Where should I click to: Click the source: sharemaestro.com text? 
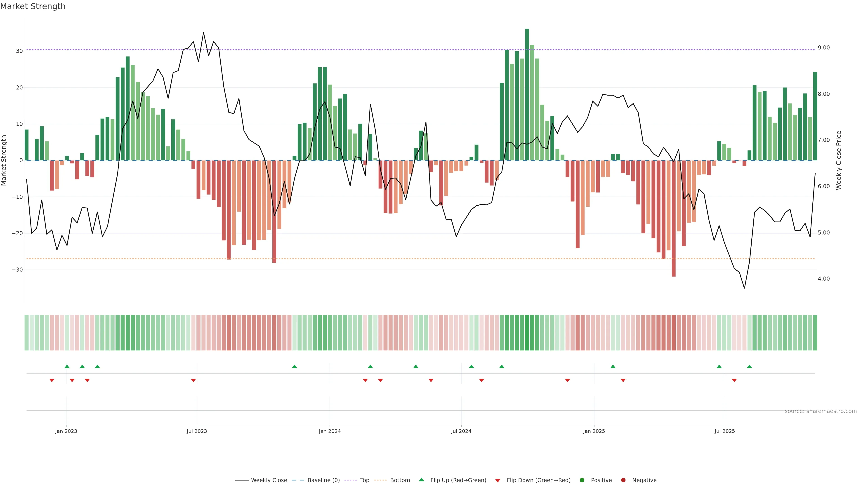(x=821, y=411)
